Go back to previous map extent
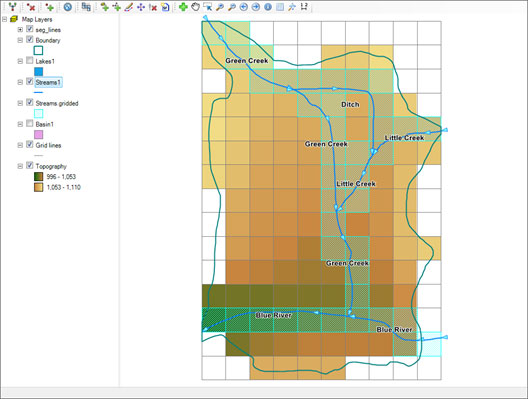Viewport: 528px width, 399px height. (243, 7)
